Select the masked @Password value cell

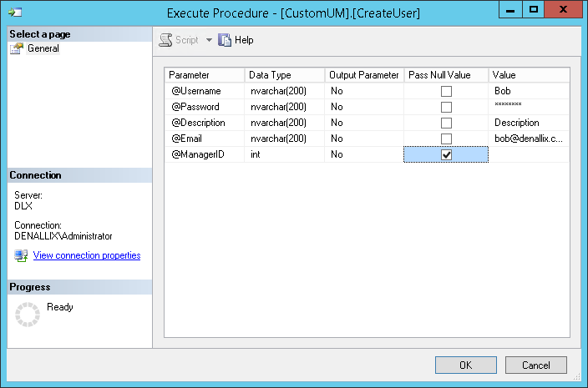(529, 107)
